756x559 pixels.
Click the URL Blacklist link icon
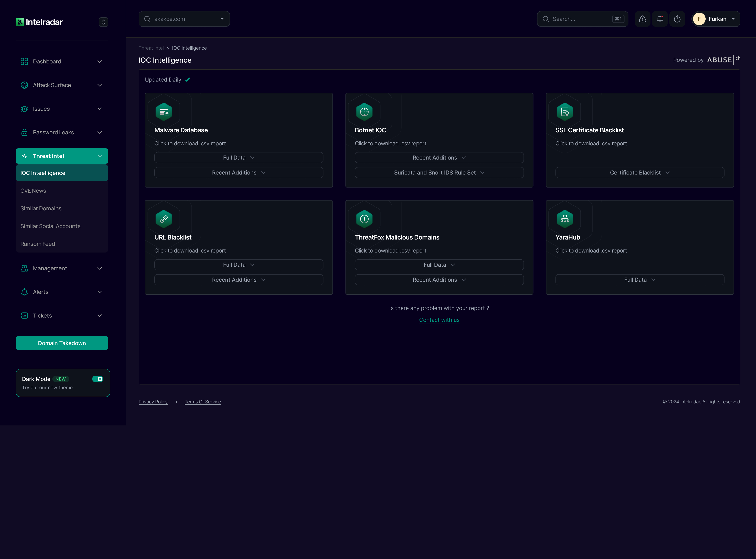click(164, 219)
